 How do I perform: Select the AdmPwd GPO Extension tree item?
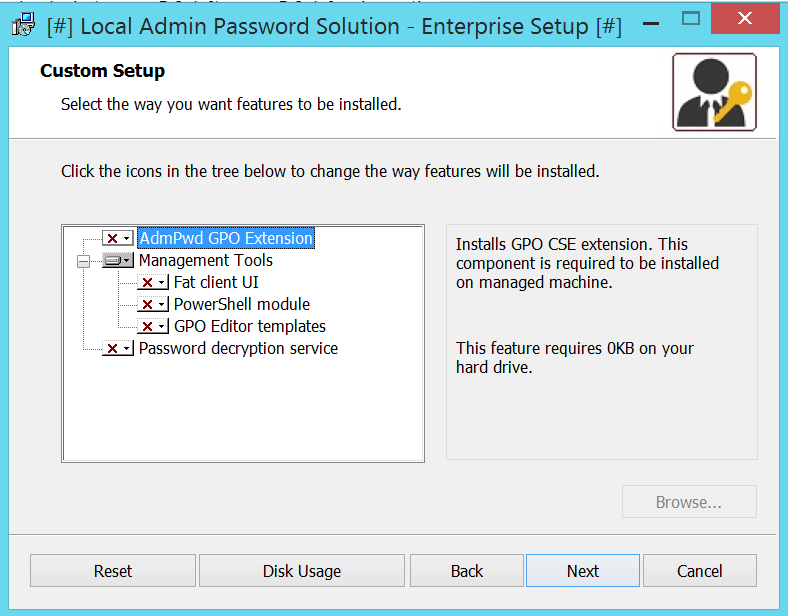tap(225, 238)
